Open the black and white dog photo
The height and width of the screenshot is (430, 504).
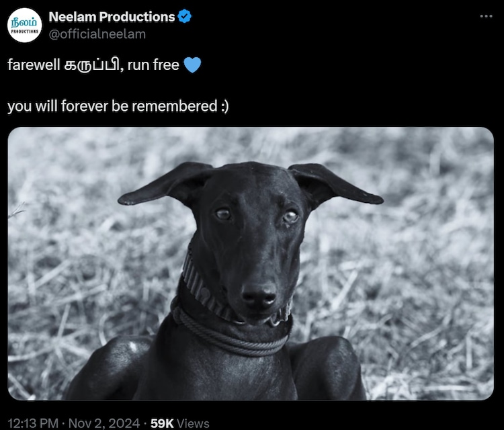pos(251,263)
